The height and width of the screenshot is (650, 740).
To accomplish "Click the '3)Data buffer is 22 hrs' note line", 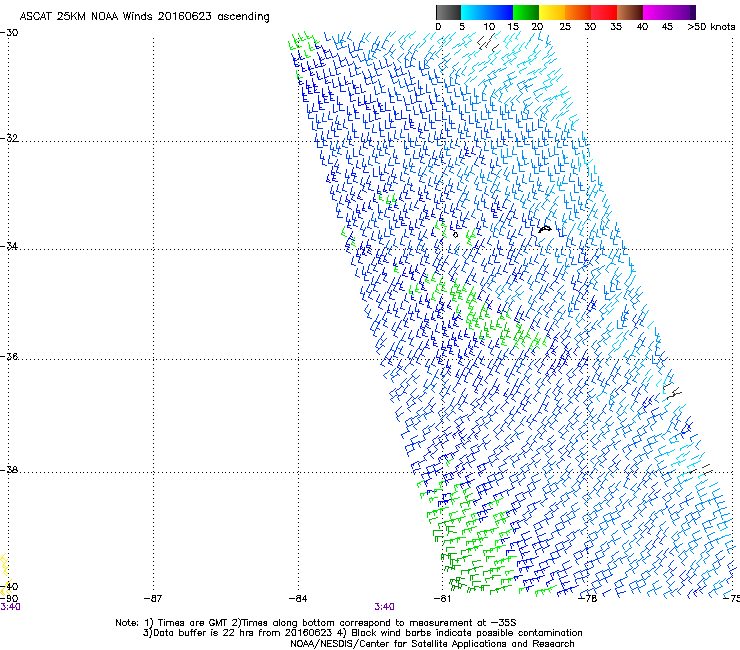I will coord(363,633).
